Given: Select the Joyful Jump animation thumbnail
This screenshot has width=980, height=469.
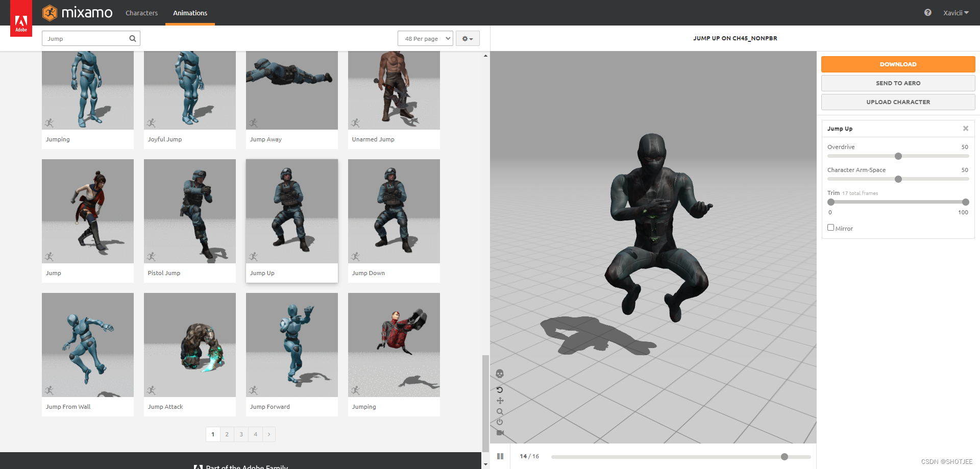Looking at the screenshot, I should [x=190, y=90].
